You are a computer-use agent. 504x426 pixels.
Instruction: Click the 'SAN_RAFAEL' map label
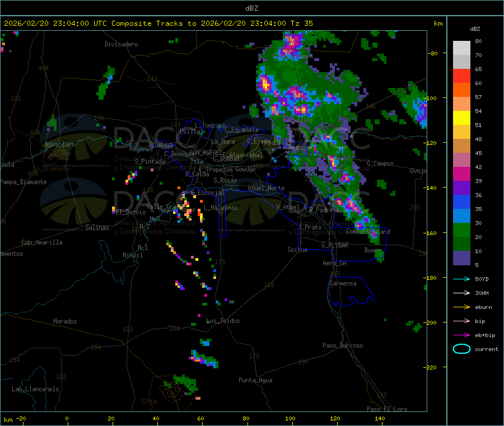click(x=206, y=152)
